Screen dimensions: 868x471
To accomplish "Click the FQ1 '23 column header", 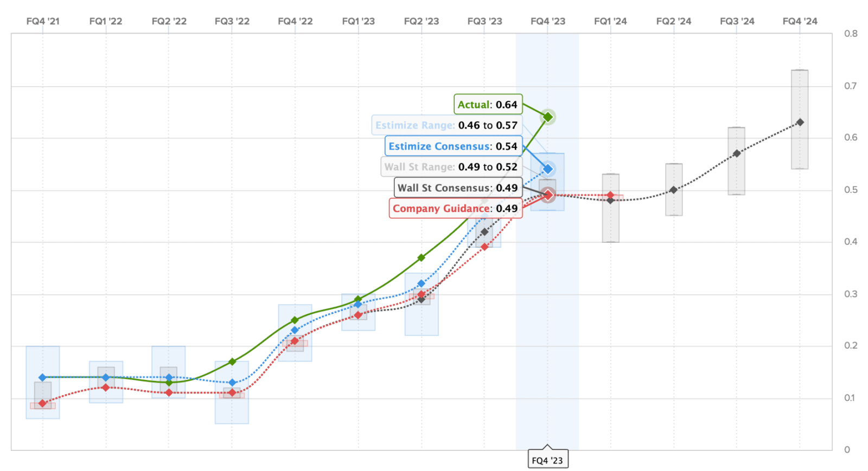I will [358, 21].
